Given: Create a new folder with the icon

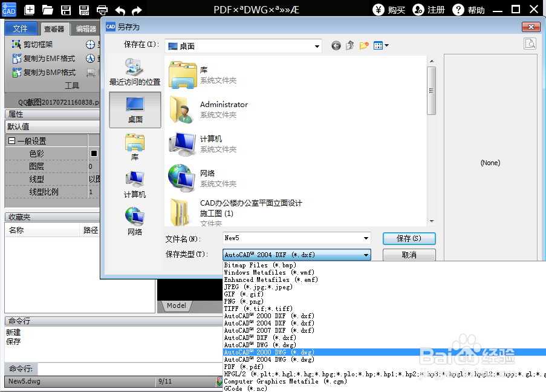Looking at the screenshot, I should click(x=364, y=45).
